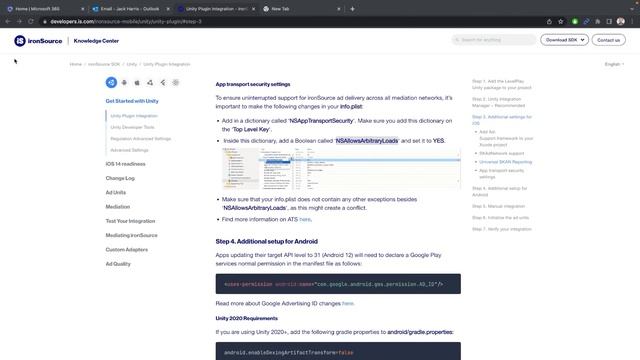
Task: Close the New Tab tab
Action: tap(338, 9)
